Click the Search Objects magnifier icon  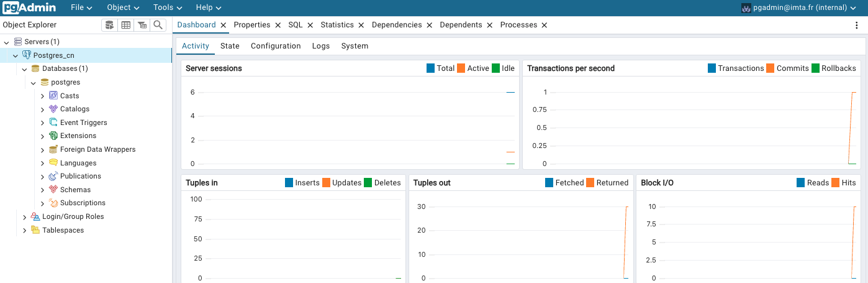click(158, 25)
